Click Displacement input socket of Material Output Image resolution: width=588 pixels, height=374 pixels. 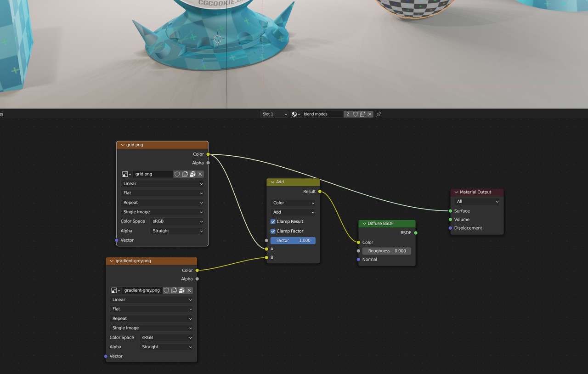tap(450, 228)
